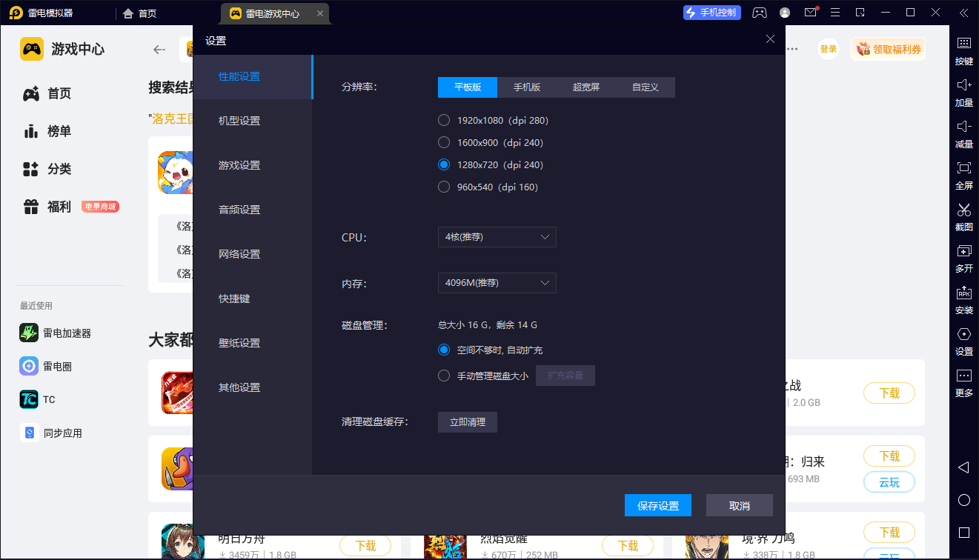Launch 雷电圈 from recent apps
979x560 pixels.
coord(46,366)
